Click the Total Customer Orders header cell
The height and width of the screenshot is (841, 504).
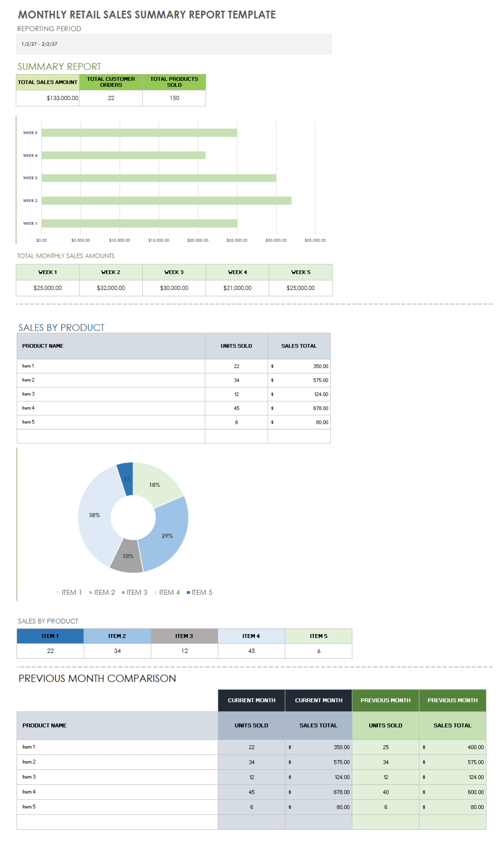111,82
